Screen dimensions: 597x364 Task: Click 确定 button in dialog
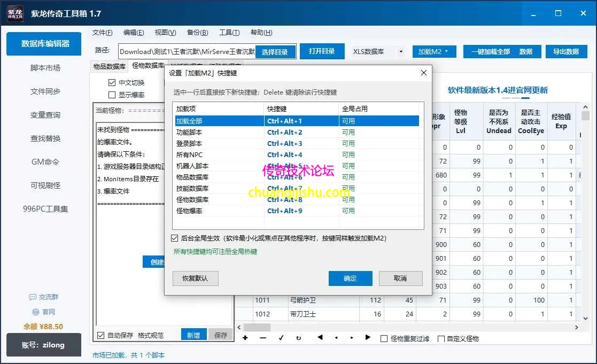[x=350, y=278]
